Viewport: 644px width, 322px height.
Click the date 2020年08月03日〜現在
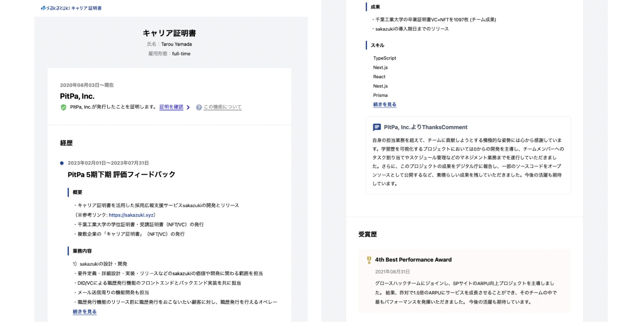pos(87,85)
